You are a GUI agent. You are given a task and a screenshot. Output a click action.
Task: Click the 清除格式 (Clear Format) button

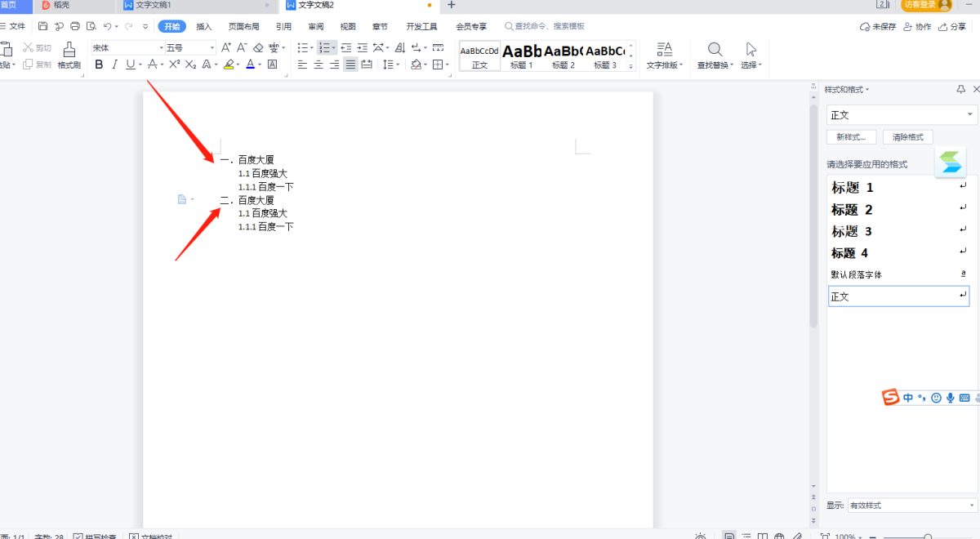click(907, 137)
